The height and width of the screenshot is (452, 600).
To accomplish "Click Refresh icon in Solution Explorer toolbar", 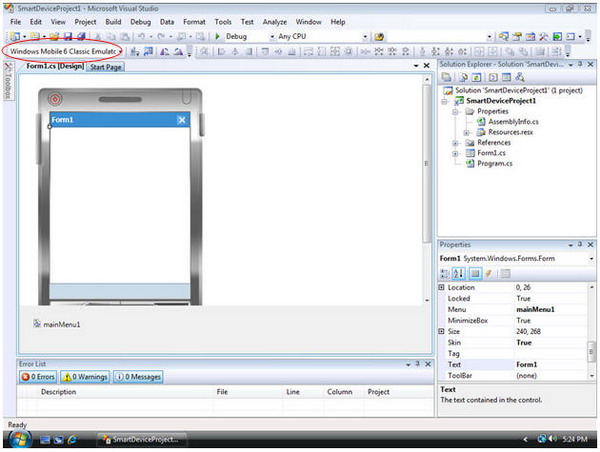I will coord(476,77).
